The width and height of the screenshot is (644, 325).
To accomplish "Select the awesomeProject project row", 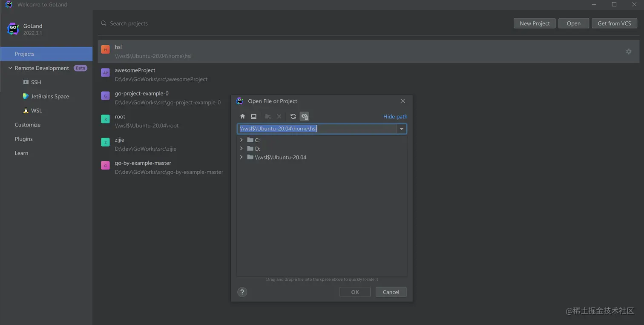I will pyautogui.click(x=368, y=75).
